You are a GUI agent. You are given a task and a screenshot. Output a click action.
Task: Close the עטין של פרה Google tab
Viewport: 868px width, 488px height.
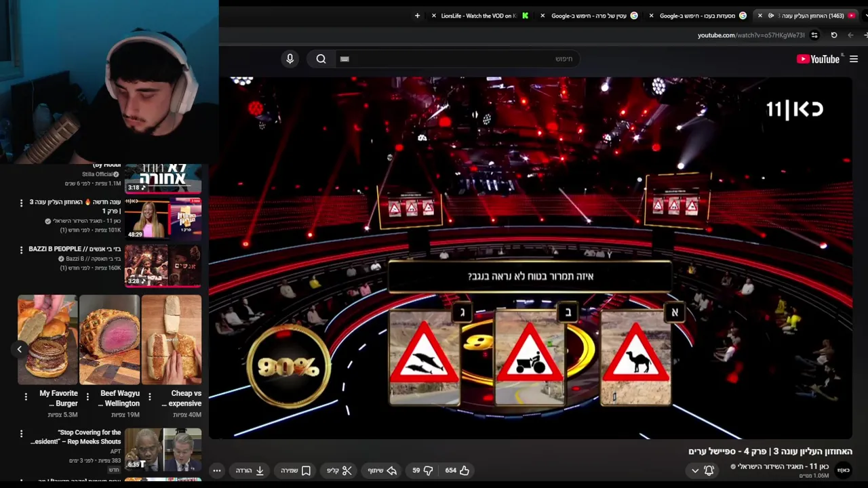pyautogui.click(x=542, y=16)
